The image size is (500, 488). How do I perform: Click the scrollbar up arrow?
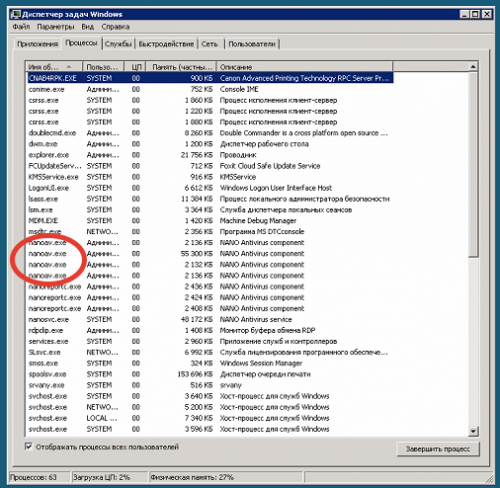(473, 67)
